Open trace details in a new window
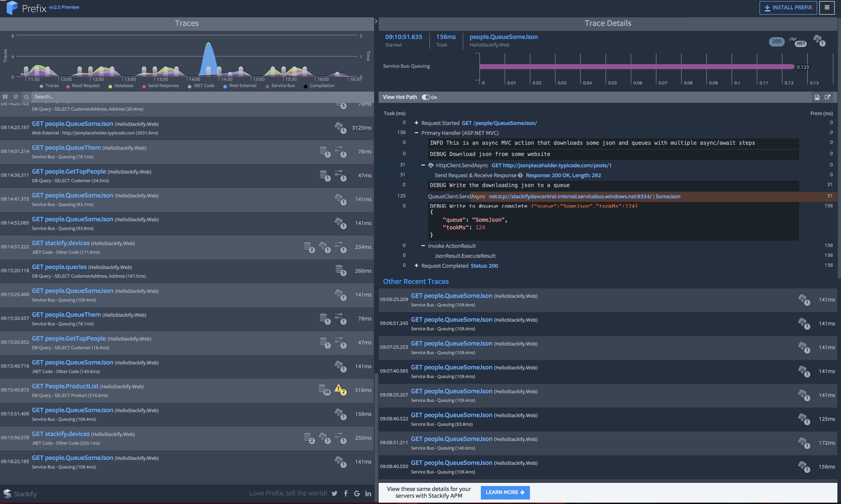841x504 pixels. 827,97
